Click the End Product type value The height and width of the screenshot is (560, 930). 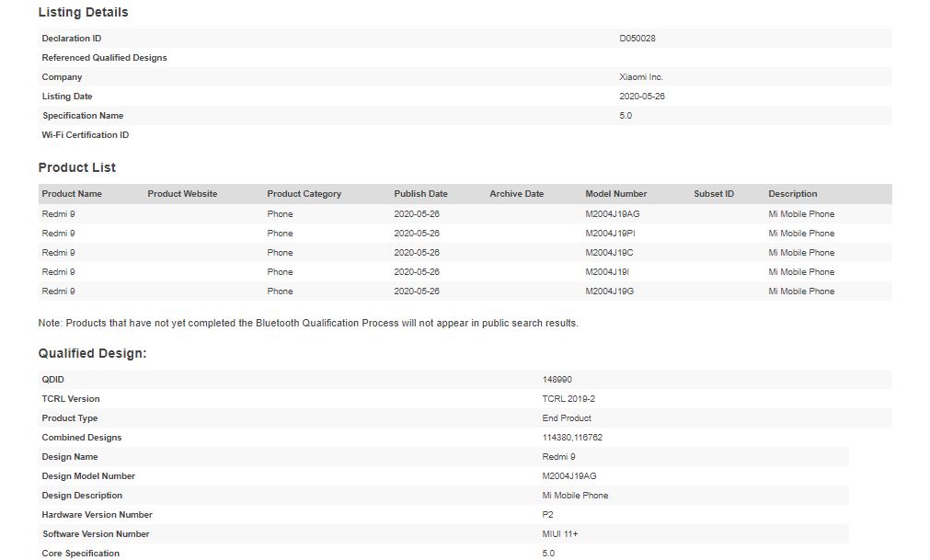click(x=567, y=418)
